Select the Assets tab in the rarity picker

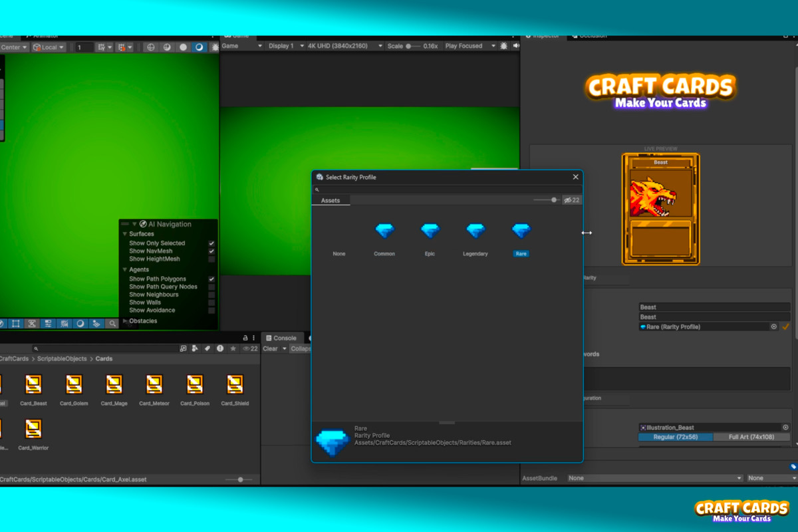331,199
